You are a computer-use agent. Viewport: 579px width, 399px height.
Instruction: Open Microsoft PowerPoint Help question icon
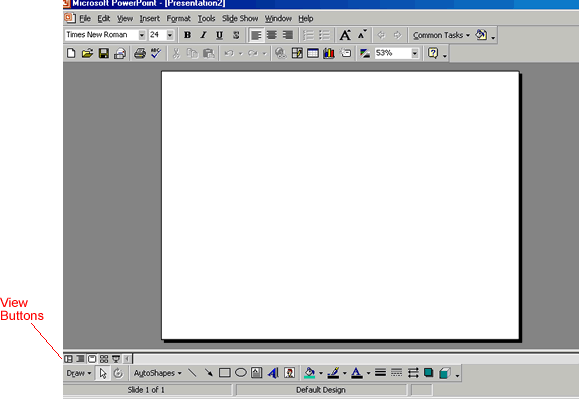click(433, 54)
